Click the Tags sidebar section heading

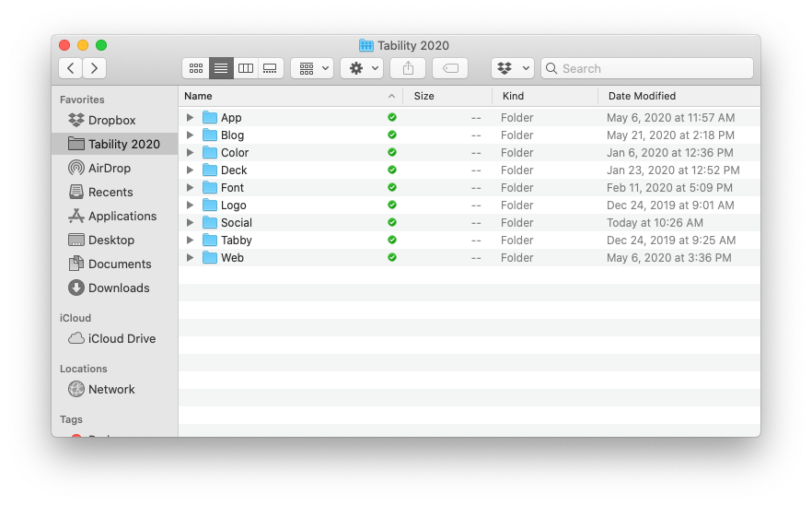point(71,419)
